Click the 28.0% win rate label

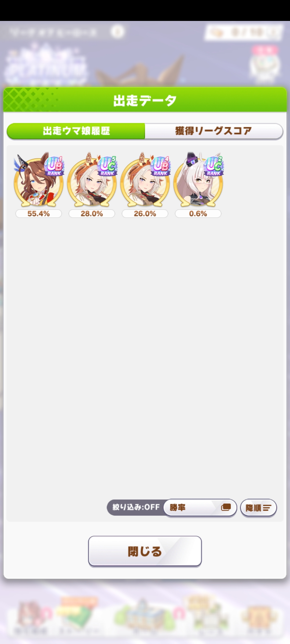coord(92,214)
